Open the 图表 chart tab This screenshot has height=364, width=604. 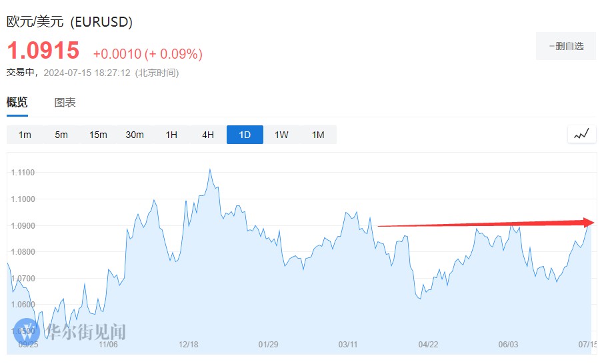[x=65, y=102]
